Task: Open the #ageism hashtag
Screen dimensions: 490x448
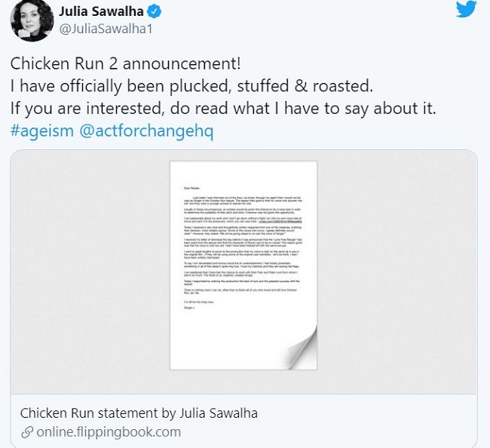Action: tap(41, 130)
